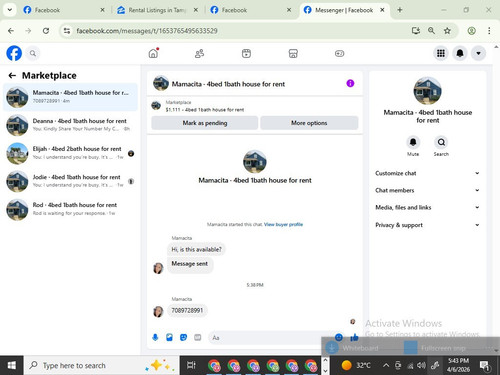Open the emoji picker in message box

[339, 337]
